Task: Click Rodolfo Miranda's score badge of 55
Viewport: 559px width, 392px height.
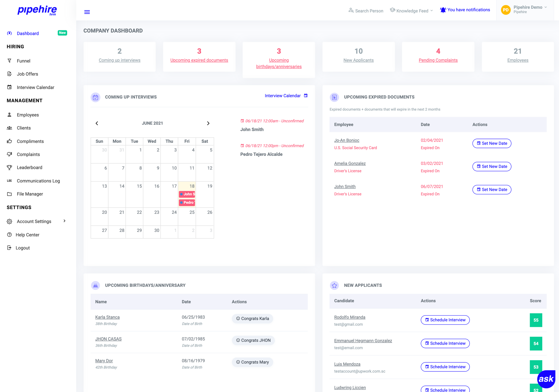Action: (536, 320)
